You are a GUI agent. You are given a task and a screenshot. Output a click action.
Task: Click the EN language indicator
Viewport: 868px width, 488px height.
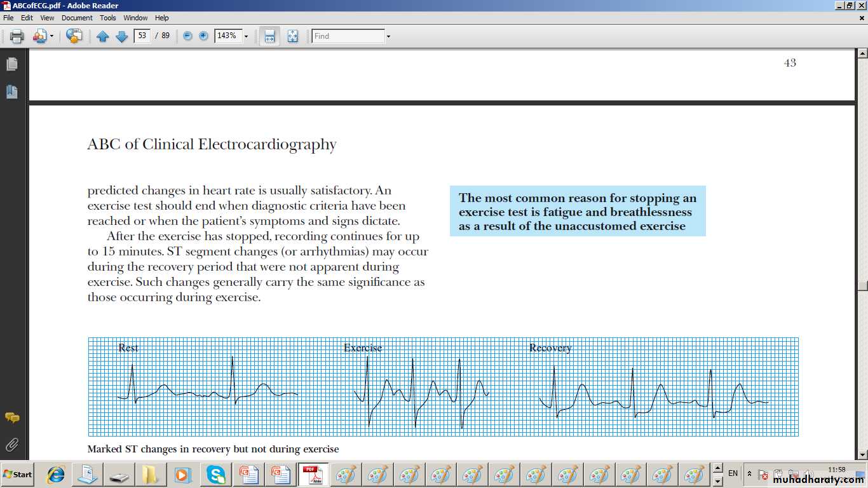(x=733, y=473)
